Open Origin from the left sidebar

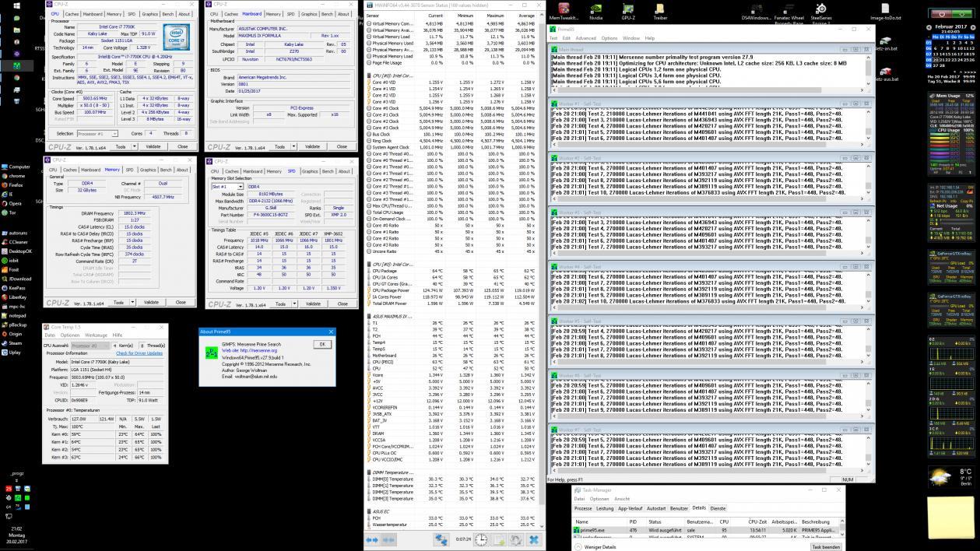pyautogui.click(x=12, y=333)
